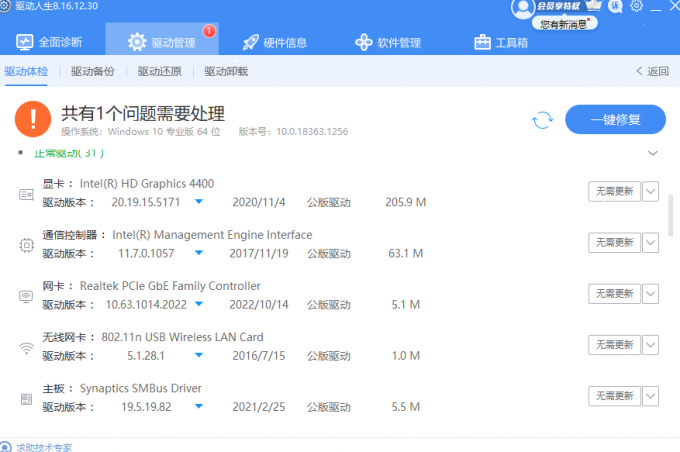
Task: Click the size value 205.9 M
Action: pos(405,202)
